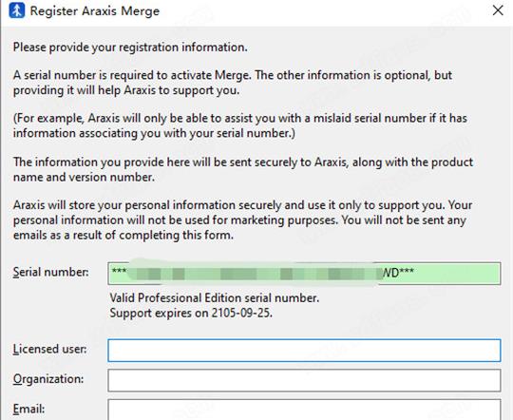Click the 'Support expires on 2105-09-25' text
Viewport: 513px width, 420px height.
pyautogui.click(x=191, y=313)
